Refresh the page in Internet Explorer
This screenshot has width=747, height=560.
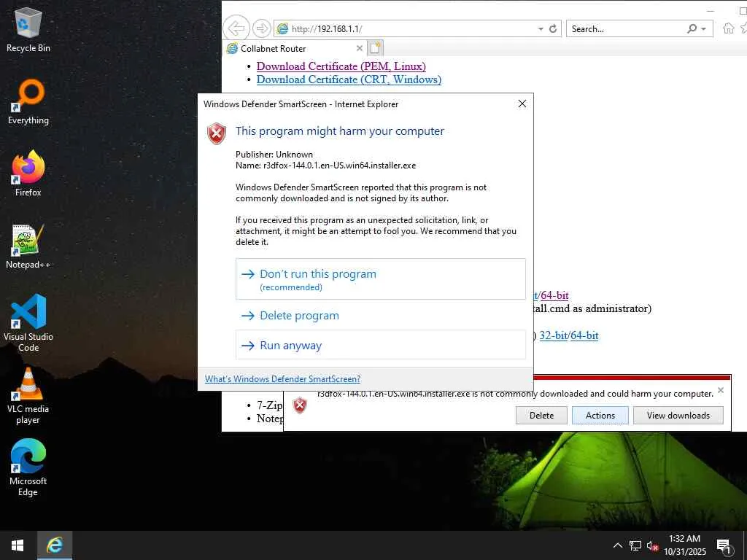click(x=553, y=28)
